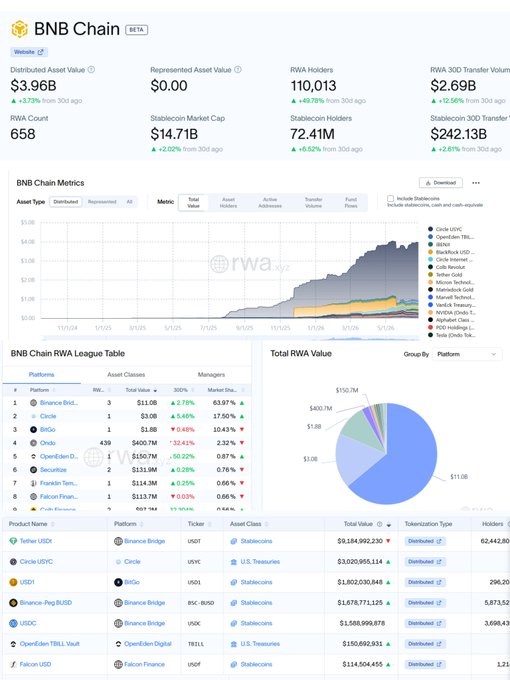Open the Tether USDt product page
The image size is (510, 680).
click(36, 541)
